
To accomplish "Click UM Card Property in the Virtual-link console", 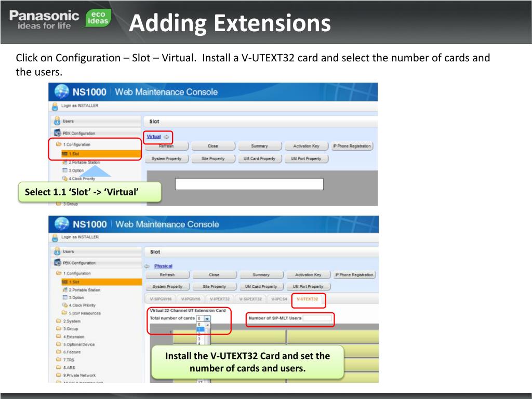I will pyautogui.click(x=260, y=159).
